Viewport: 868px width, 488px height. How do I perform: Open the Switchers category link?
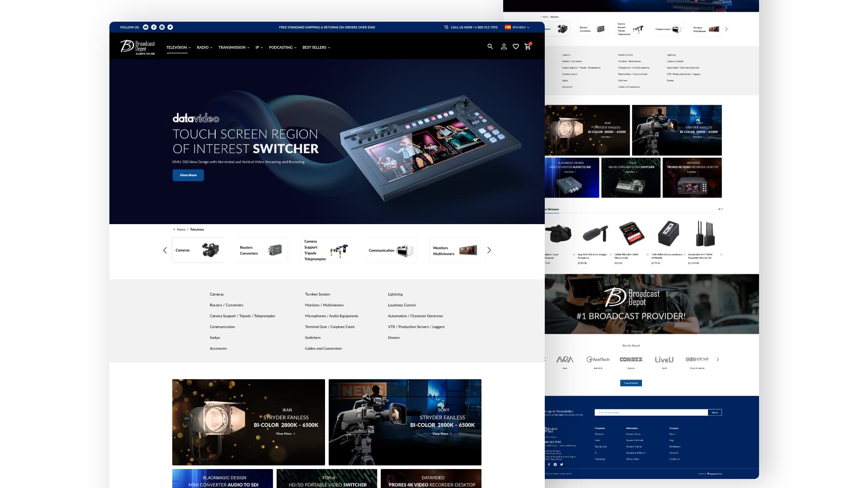pyautogui.click(x=313, y=338)
